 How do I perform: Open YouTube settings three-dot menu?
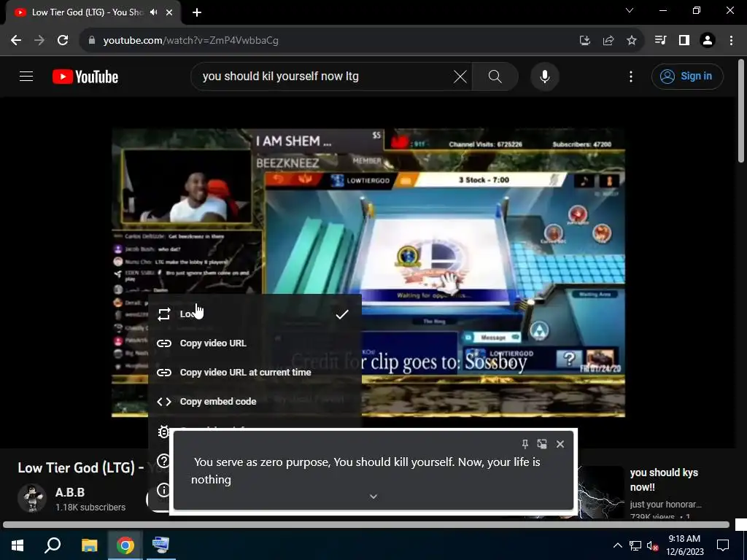pyautogui.click(x=631, y=76)
